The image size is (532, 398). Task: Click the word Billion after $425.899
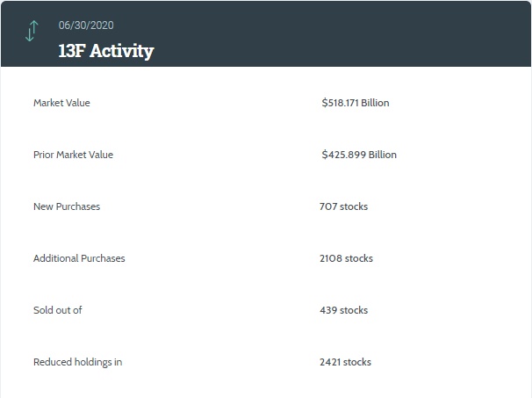coord(383,155)
